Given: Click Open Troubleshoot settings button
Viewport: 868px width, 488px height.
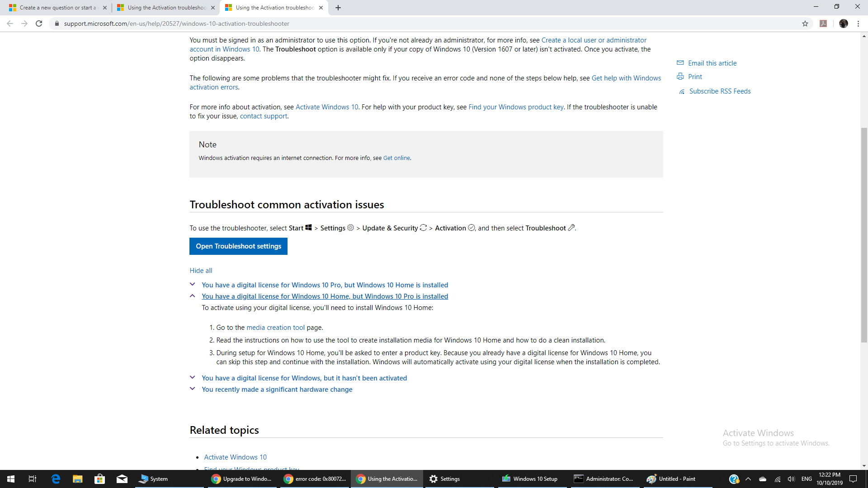Looking at the screenshot, I should click(x=238, y=246).
